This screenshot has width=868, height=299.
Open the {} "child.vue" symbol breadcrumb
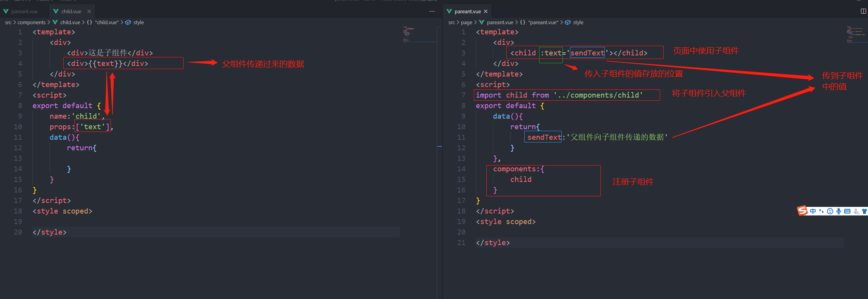pyautogui.click(x=103, y=22)
